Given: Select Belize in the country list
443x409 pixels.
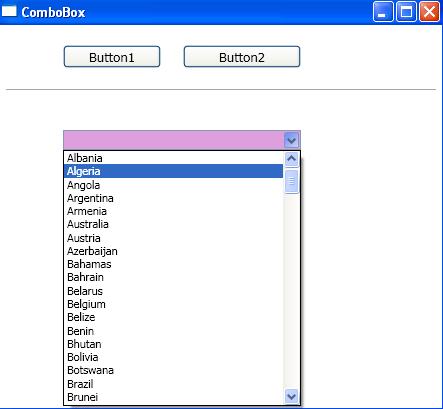Looking at the screenshot, I should pos(173,317).
